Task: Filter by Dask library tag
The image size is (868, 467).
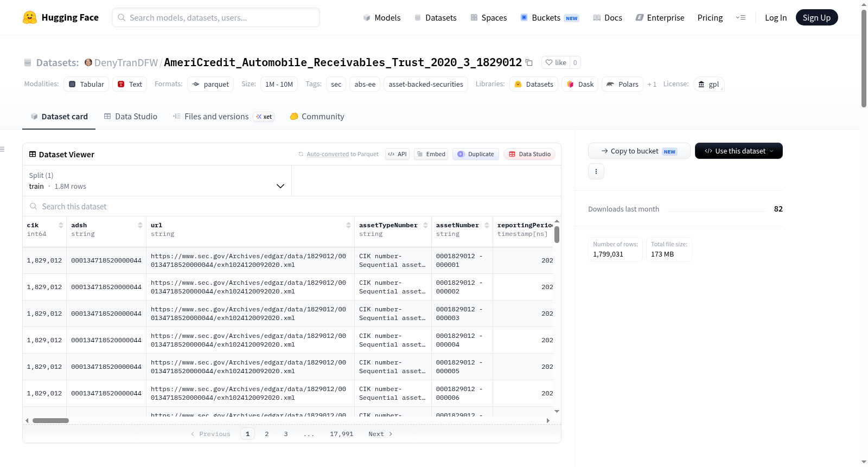Action: [580, 84]
